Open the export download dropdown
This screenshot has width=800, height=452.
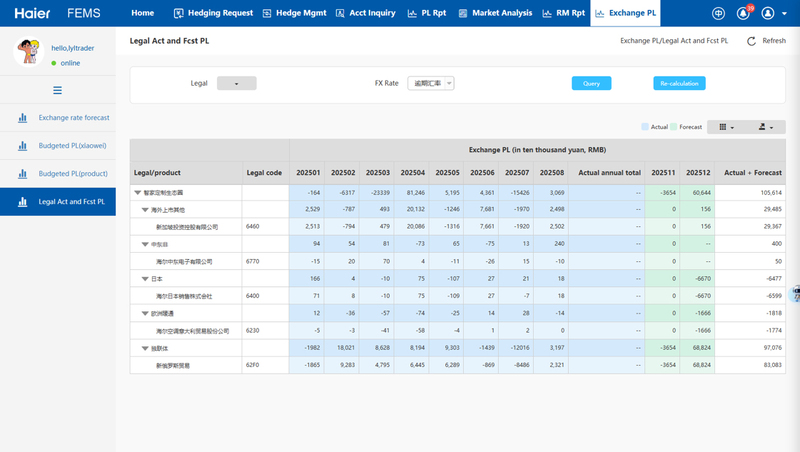pos(767,127)
